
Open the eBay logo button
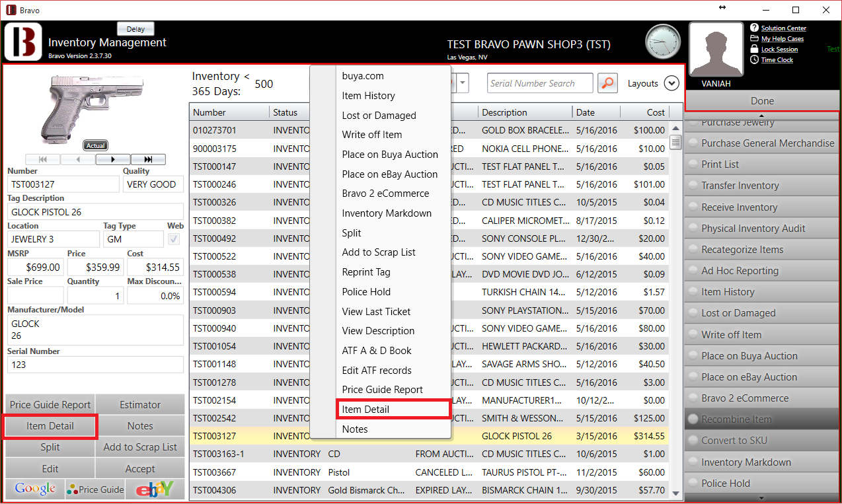(x=155, y=489)
